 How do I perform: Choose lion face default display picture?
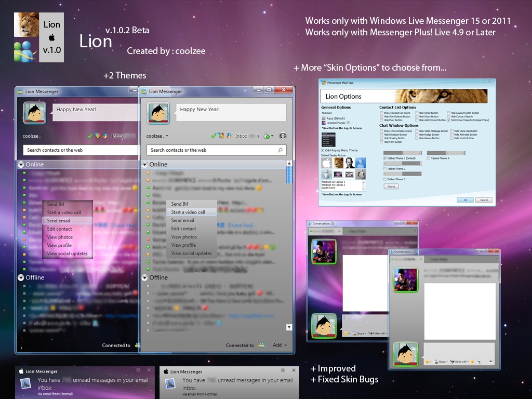tap(338, 163)
